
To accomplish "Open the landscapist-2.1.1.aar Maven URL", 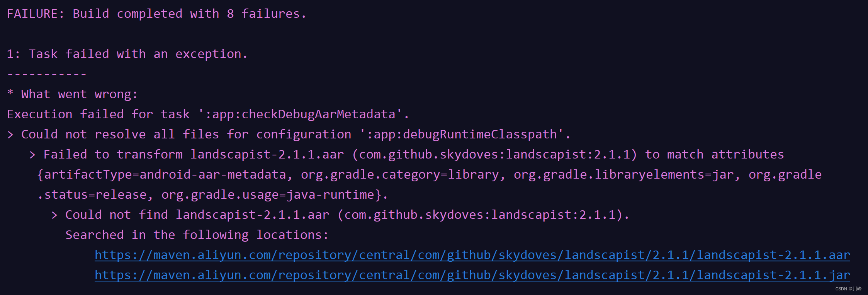I will [x=472, y=255].
